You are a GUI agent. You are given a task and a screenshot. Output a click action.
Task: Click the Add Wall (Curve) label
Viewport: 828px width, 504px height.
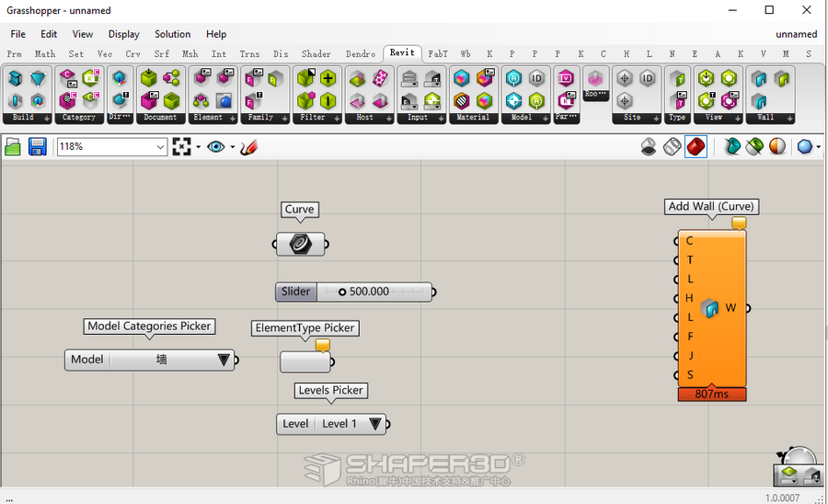coord(711,206)
